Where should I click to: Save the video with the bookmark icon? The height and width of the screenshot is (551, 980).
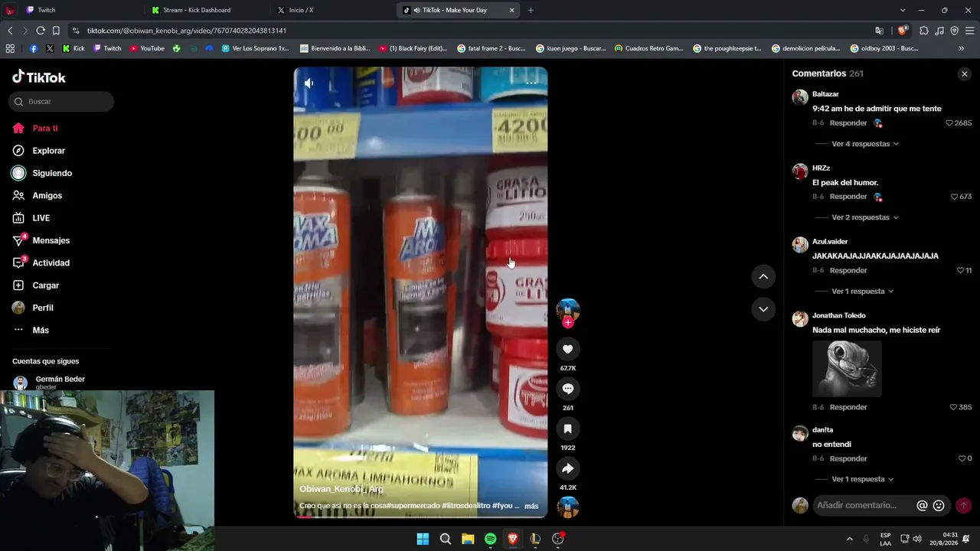click(x=567, y=429)
